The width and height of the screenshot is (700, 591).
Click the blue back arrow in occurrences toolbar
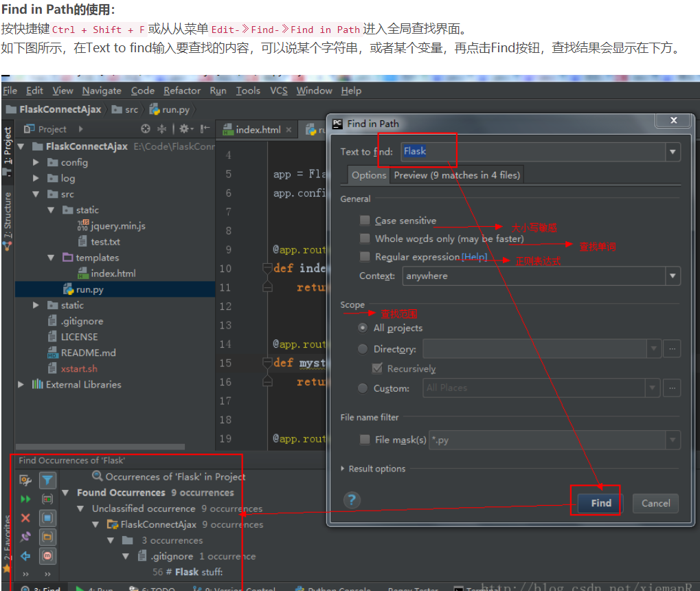[25, 556]
